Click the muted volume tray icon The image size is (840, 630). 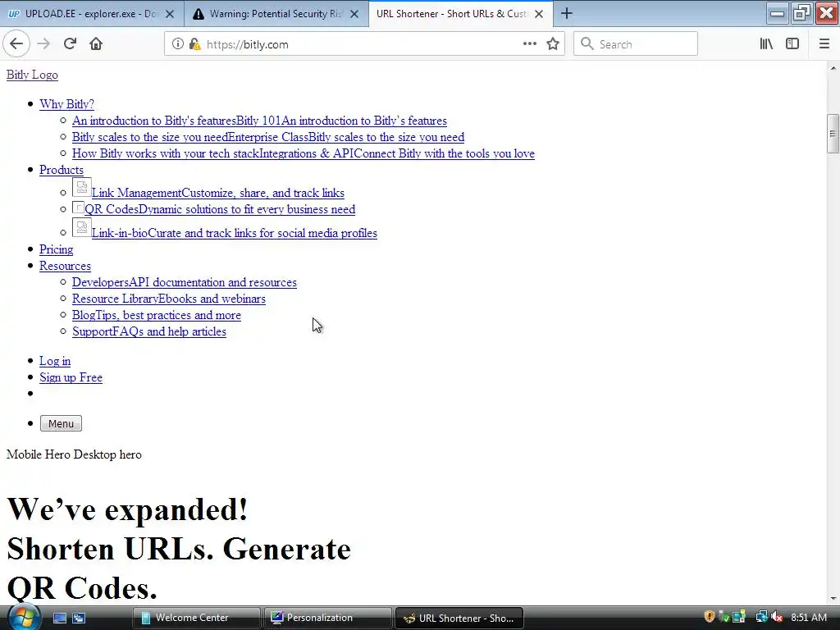pyautogui.click(x=777, y=617)
